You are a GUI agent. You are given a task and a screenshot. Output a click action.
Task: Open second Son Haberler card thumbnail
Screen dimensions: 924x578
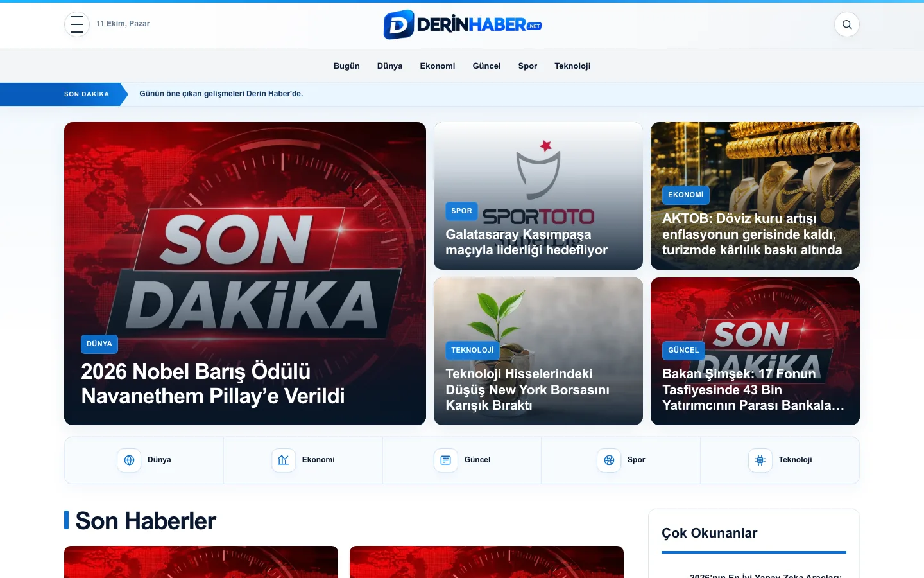click(486, 562)
